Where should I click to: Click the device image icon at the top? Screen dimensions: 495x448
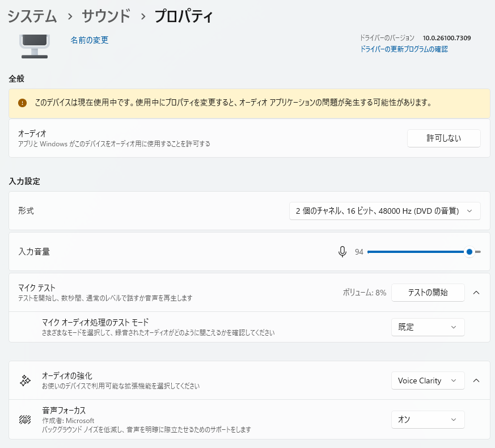tap(34, 46)
